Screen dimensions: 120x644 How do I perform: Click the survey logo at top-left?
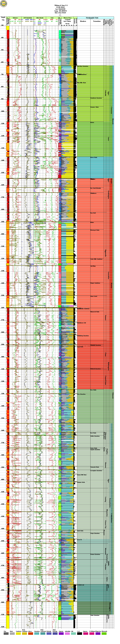click(4, 4)
